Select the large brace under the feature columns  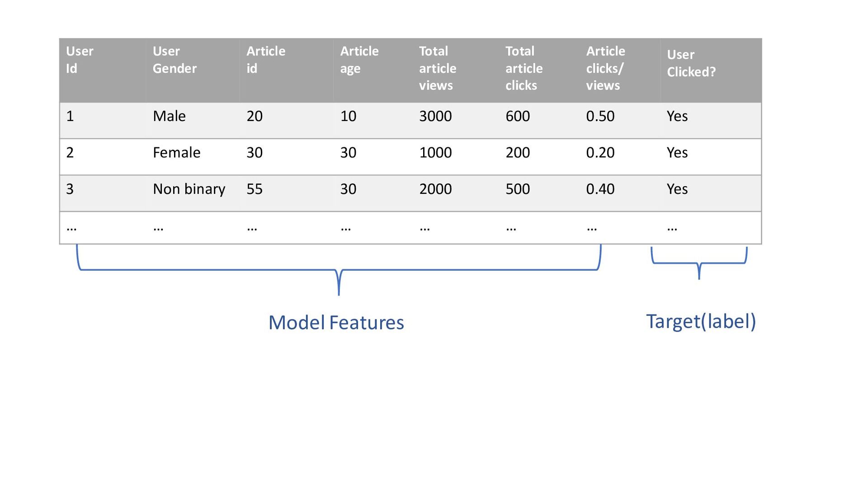click(x=339, y=270)
